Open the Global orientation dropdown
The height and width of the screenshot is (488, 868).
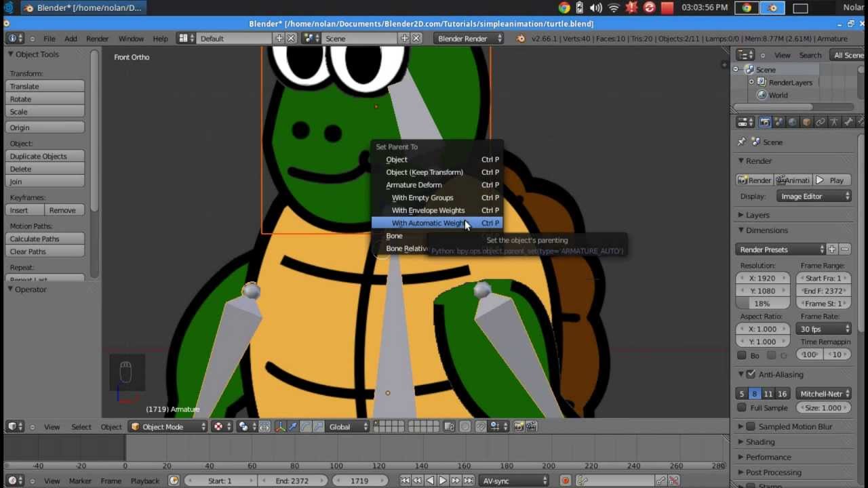(x=349, y=426)
